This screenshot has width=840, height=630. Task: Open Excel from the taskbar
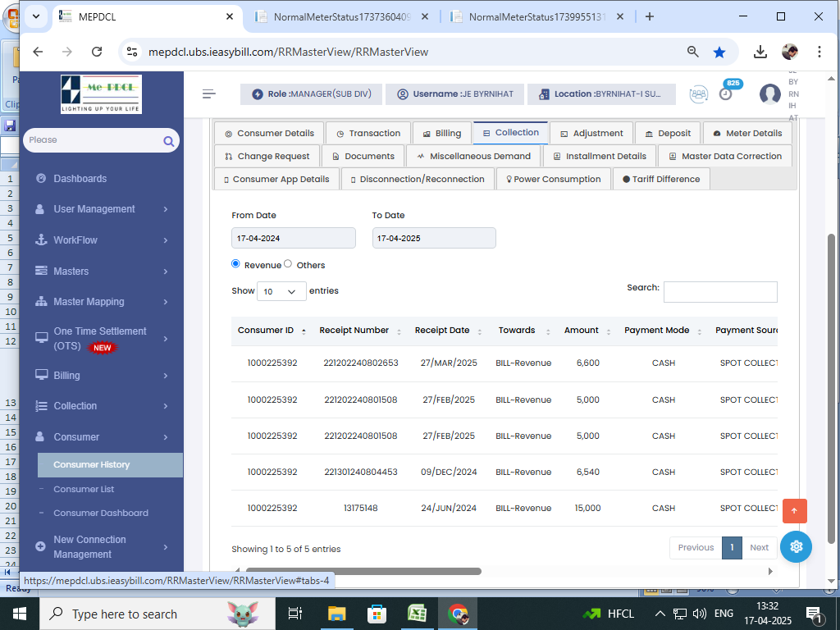pos(417,614)
